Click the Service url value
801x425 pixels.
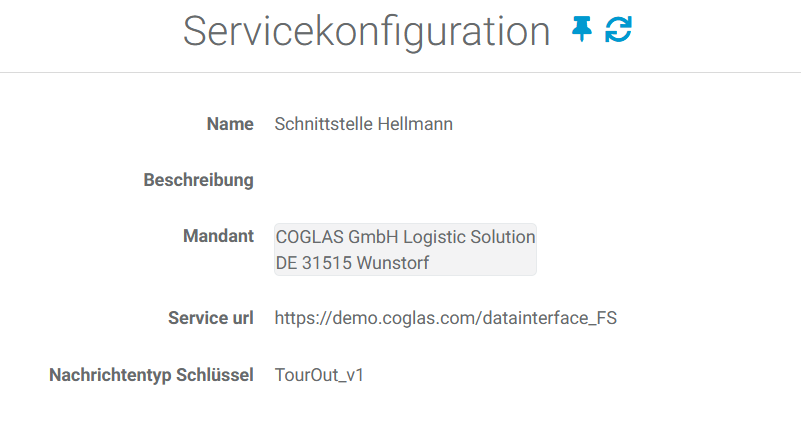445,318
